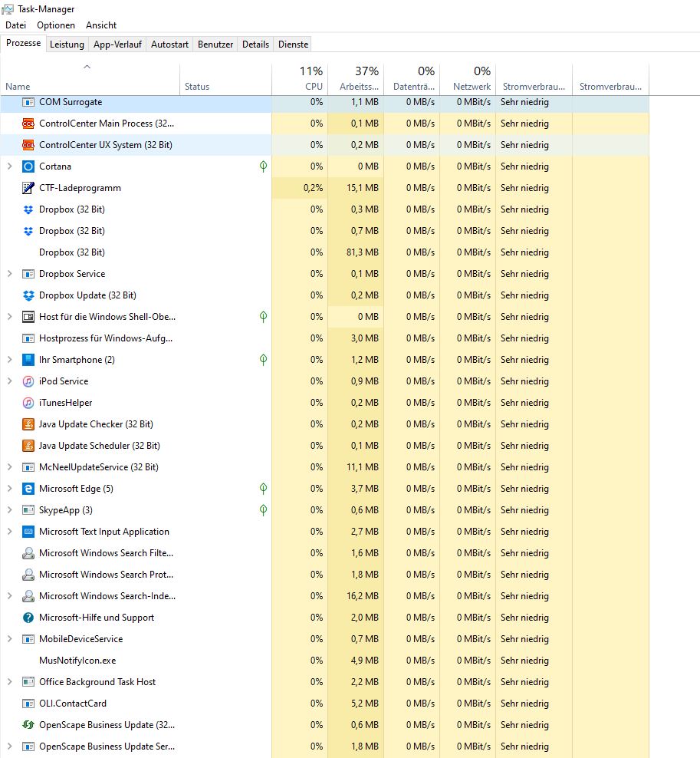Expand the Host für die Windows Shell-Obe... row
Image resolution: width=700 pixels, height=758 pixels.
click(10, 317)
